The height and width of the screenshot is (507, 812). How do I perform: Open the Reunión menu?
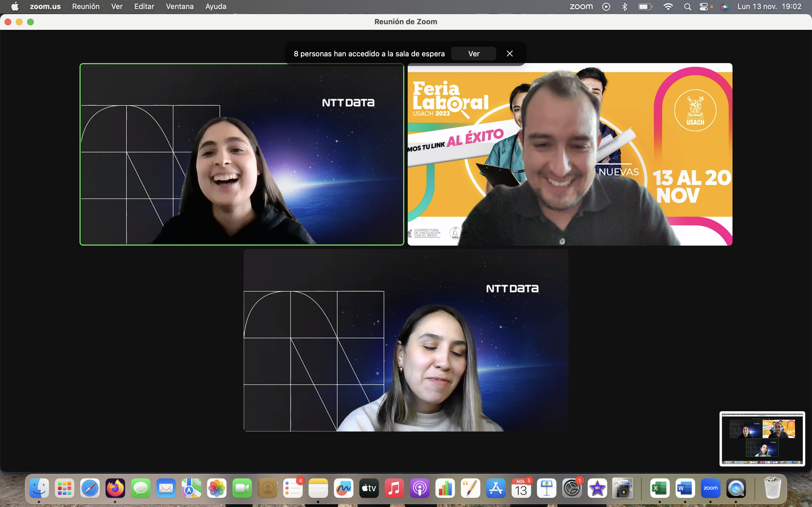tap(85, 6)
